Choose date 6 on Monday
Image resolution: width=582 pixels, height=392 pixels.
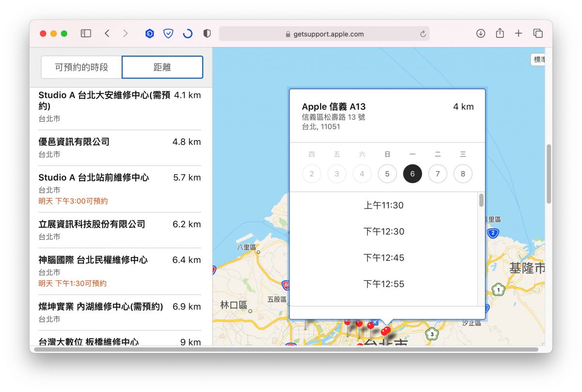[412, 173]
